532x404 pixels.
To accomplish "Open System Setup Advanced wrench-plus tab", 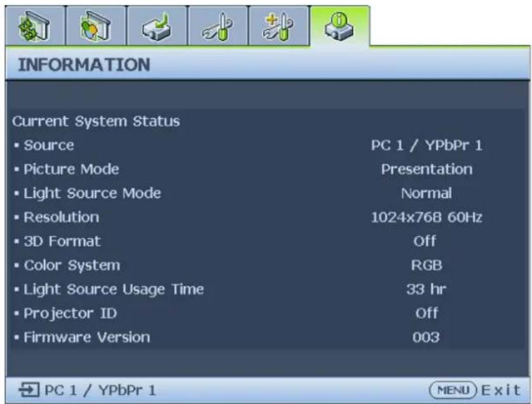I will [278, 26].
